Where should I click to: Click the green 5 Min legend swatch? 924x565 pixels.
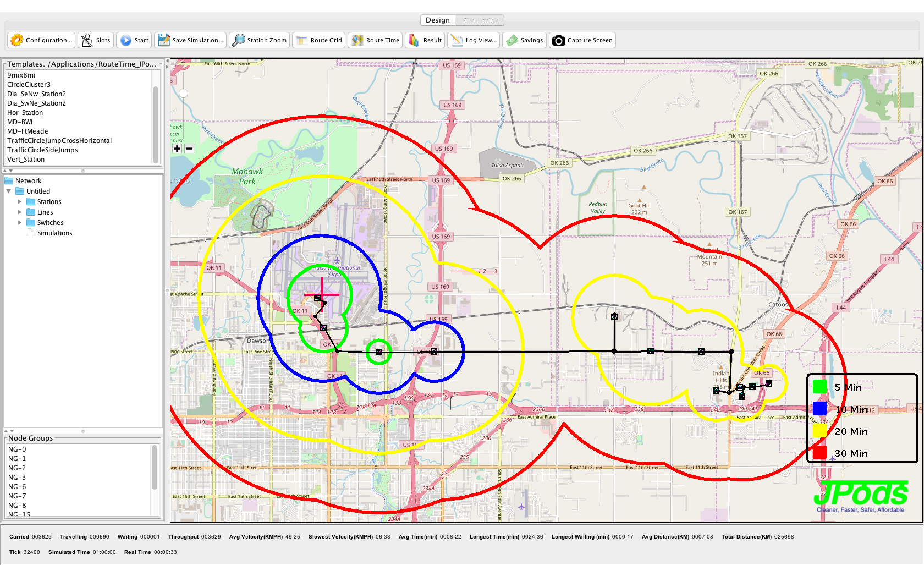(x=820, y=387)
